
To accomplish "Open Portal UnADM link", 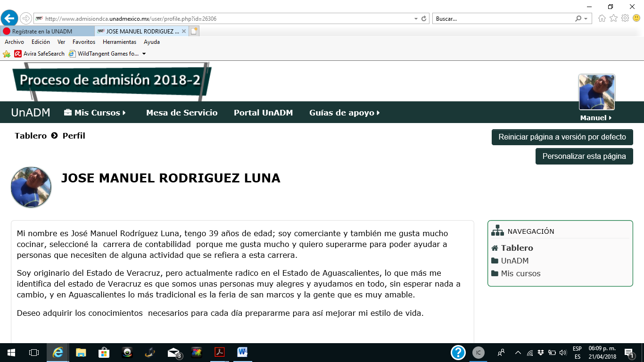I will click(263, 113).
